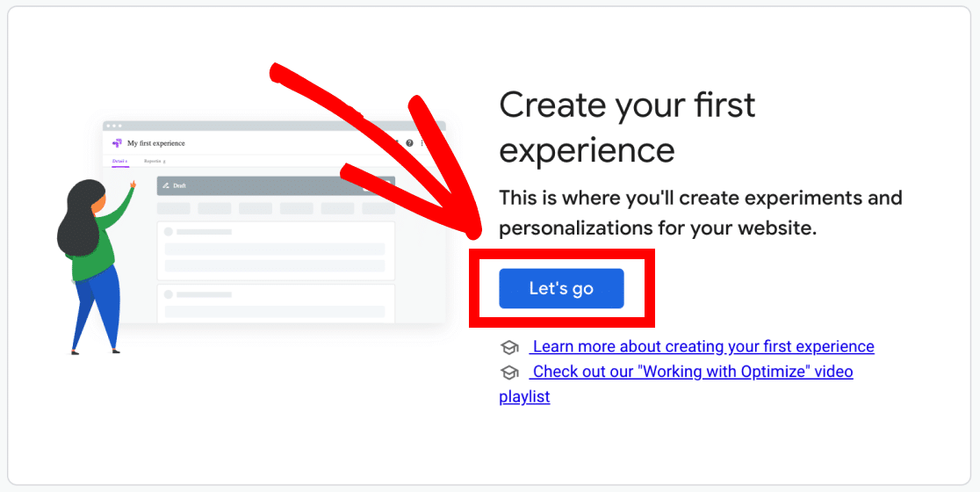The width and height of the screenshot is (980, 492).
Task: Click the purple Optimize logo in illustration
Action: tap(117, 143)
